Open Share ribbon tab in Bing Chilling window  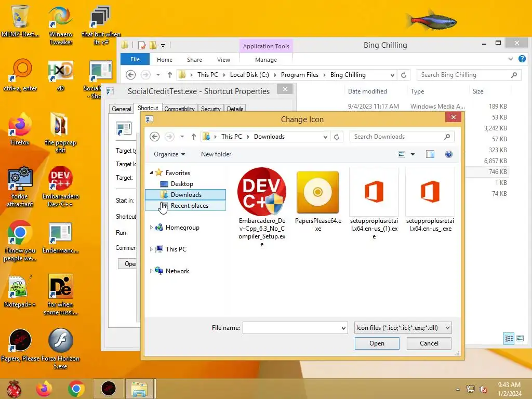click(x=194, y=60)
